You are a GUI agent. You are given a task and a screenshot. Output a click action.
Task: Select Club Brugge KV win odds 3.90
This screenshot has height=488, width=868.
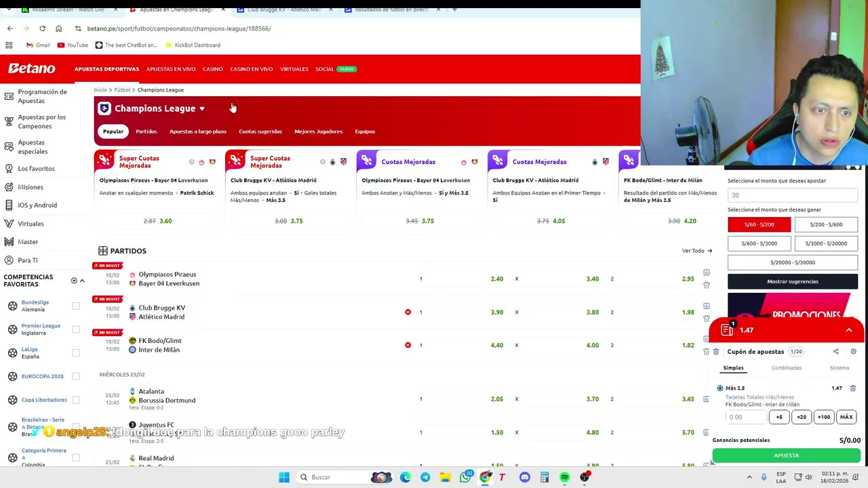[x=497, y=312]
